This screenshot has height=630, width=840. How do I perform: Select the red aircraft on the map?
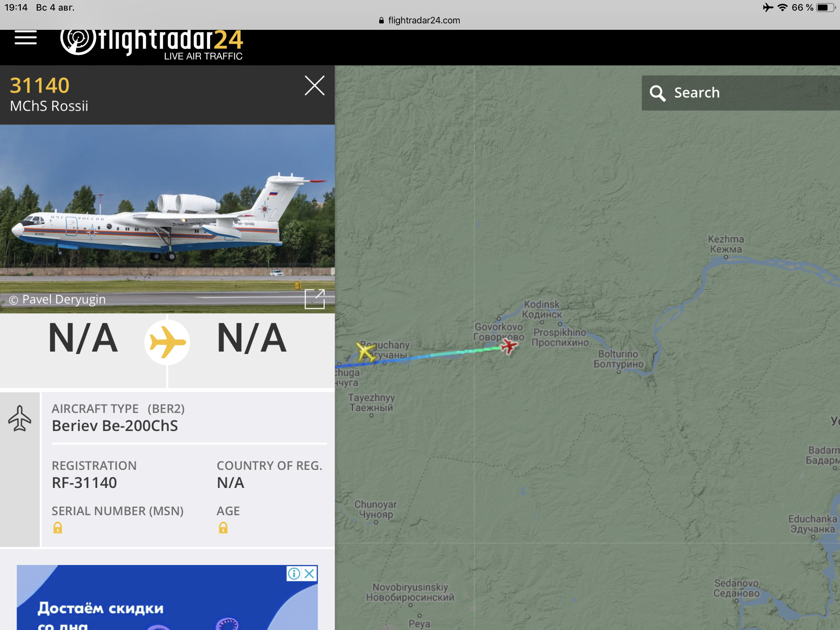[508, 347]
